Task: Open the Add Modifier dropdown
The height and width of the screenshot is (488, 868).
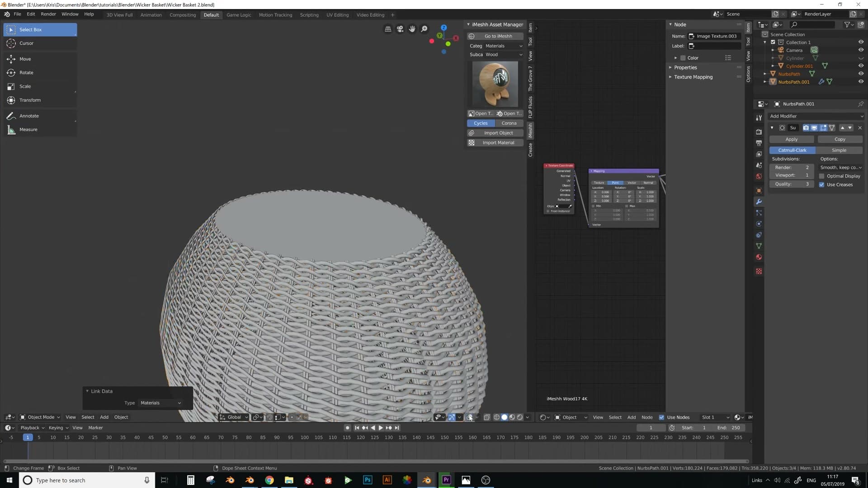Action: click(816, 116)
